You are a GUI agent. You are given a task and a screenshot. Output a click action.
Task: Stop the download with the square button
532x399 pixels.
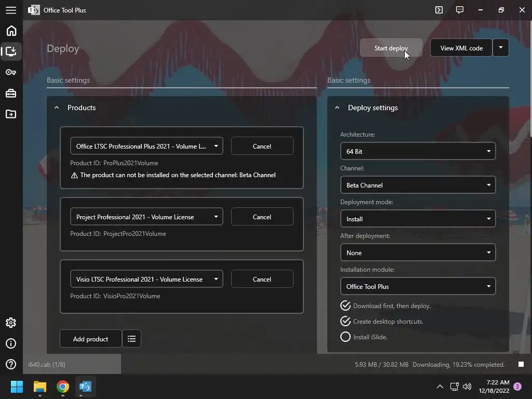pos(521,364)
